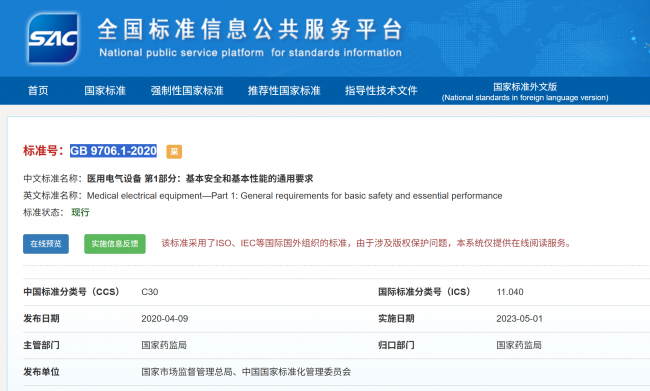The height and width of the screenshot is (391, 650).
Task: Click 国家药监局 next to 归口部门
Action: pyautogui.click(x=519, y=345)
